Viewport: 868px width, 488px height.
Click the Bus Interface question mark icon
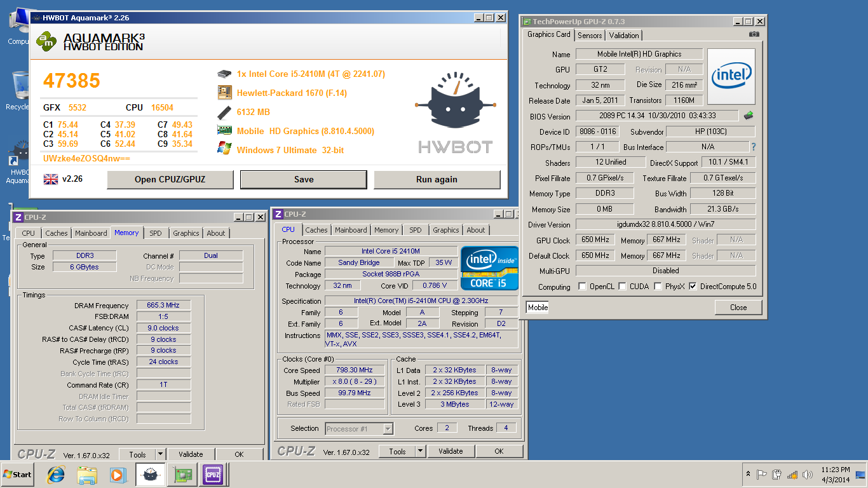(754, 147)
